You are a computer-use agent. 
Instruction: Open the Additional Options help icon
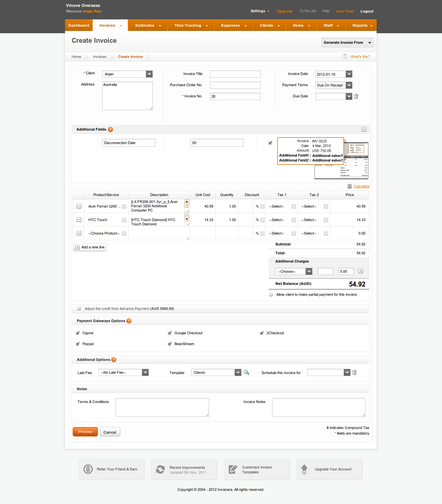click(114, 360)
